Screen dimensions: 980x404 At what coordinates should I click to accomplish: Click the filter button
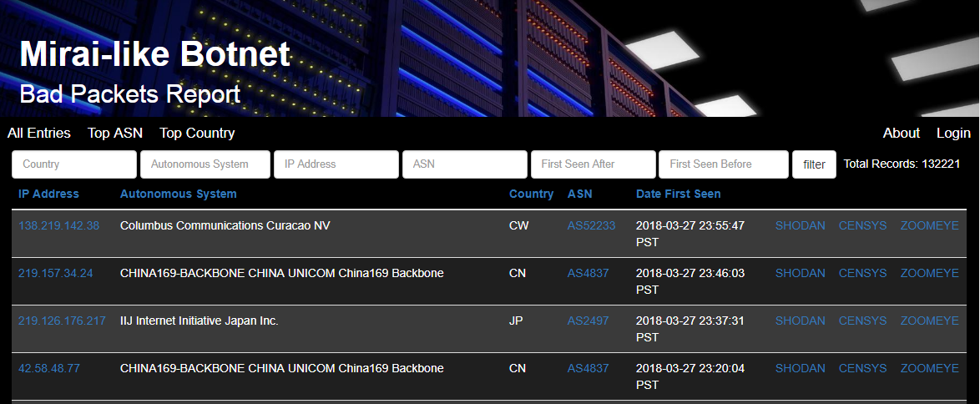[x=815, y=164]
